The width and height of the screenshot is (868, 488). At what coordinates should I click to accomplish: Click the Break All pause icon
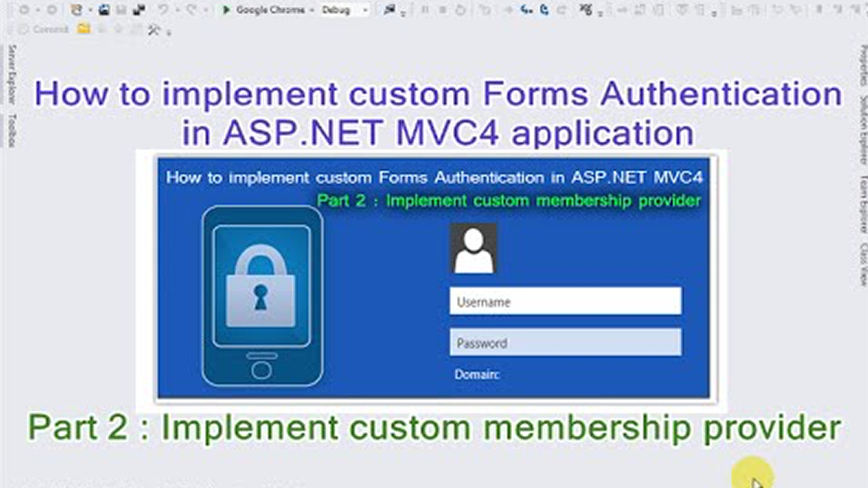[425, 10]
